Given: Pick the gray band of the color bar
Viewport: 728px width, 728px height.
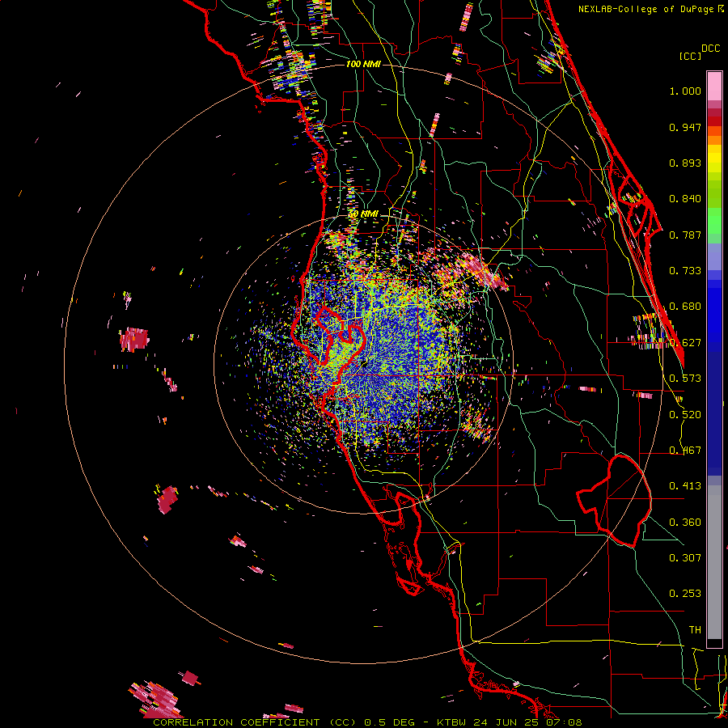Looking at the screenshot, I should [714, 562].
